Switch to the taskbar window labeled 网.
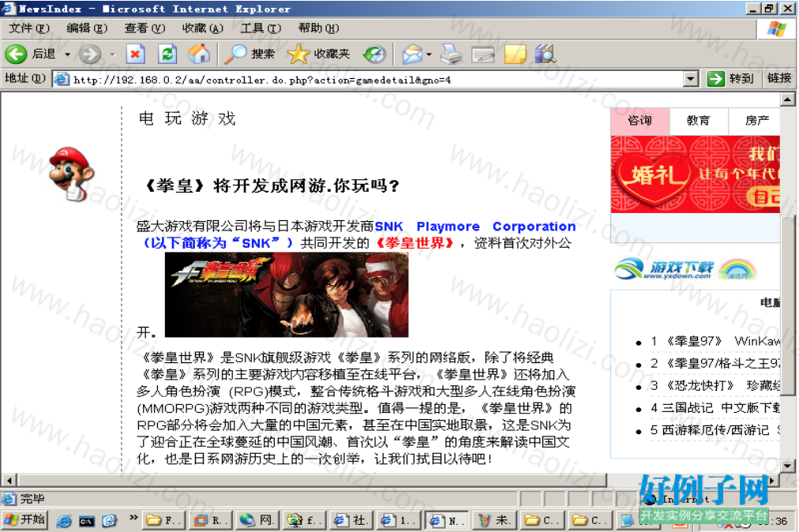Screen dimensions: 799x532 [x=258, y=520]
